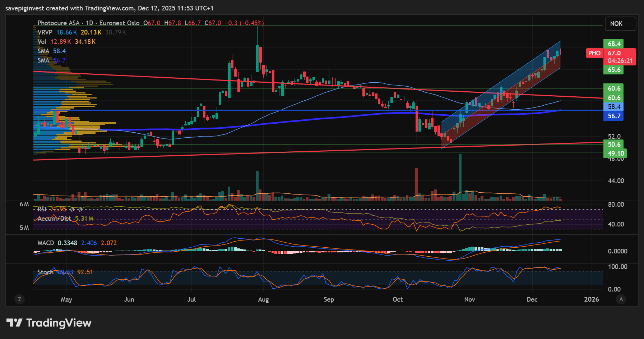Select the MACD indicator legend

pos(46,243)
